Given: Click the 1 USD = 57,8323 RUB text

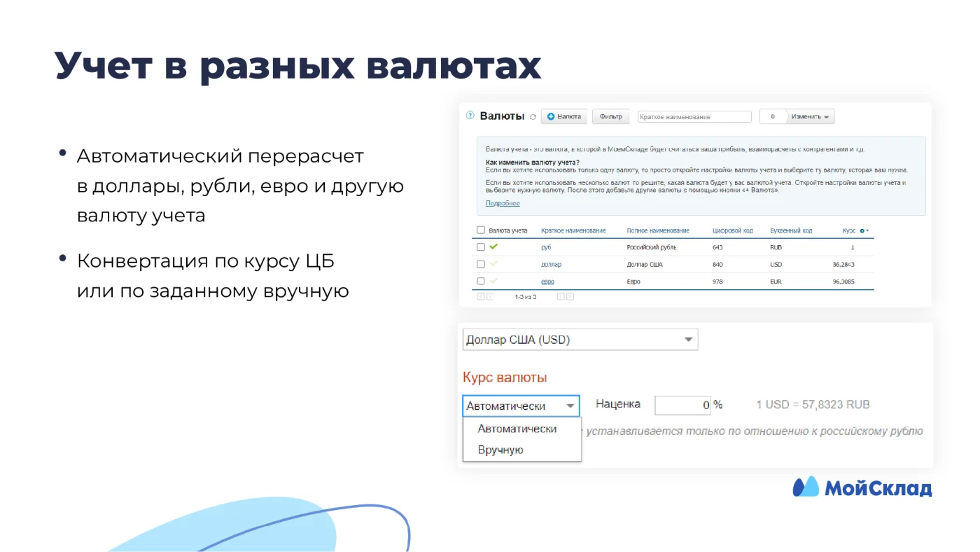Looking at the screenshot, I should (813, 405).
